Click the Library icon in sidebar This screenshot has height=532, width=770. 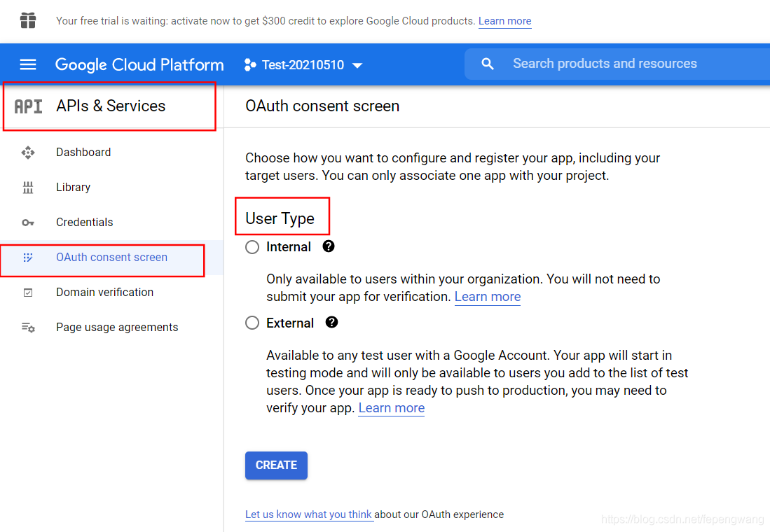(x=28, y=188)
